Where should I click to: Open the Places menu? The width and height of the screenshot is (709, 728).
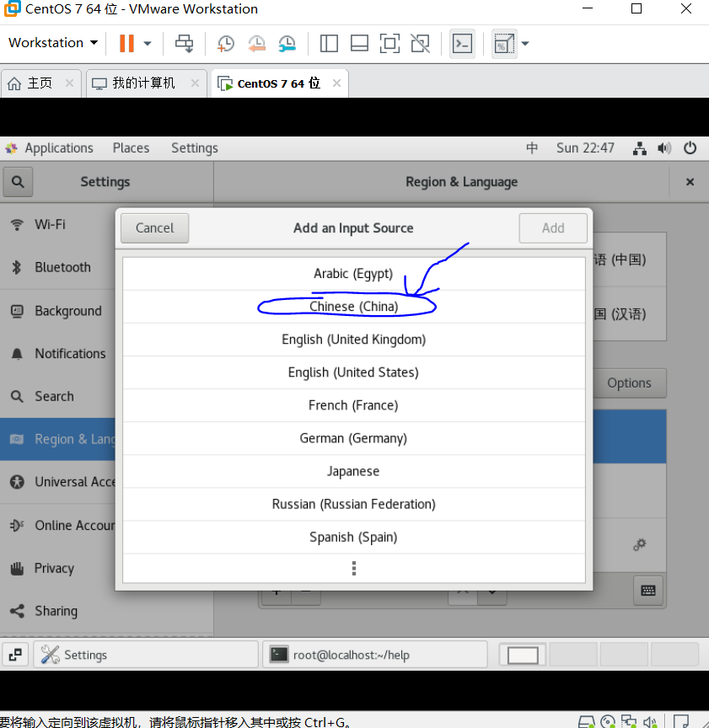click(x=131, y=148)
